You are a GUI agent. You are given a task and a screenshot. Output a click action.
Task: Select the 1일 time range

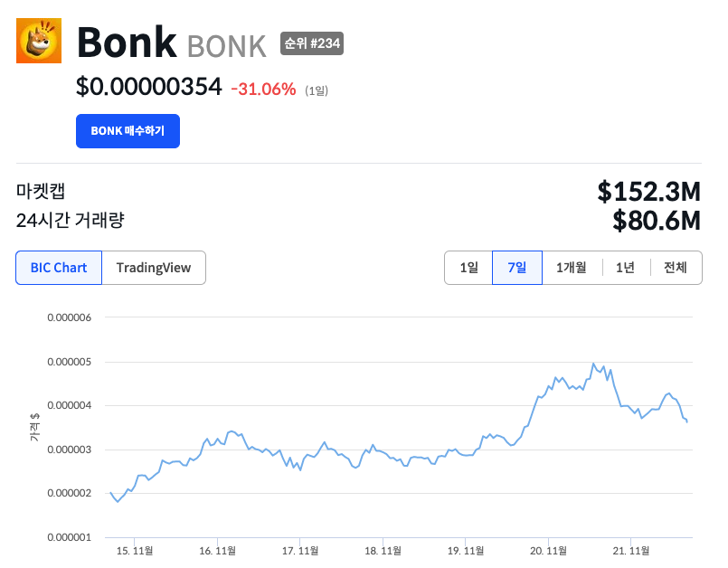[468, 268]
